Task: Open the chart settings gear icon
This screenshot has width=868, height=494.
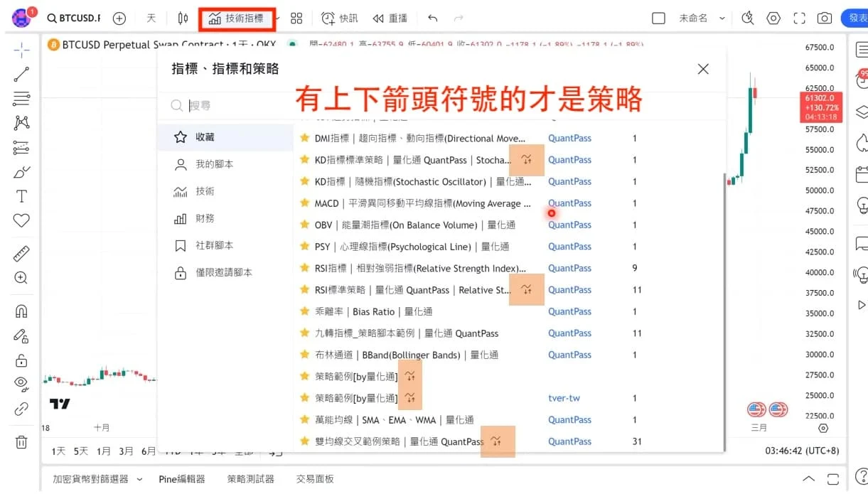Action: click(x=773, y=18)
